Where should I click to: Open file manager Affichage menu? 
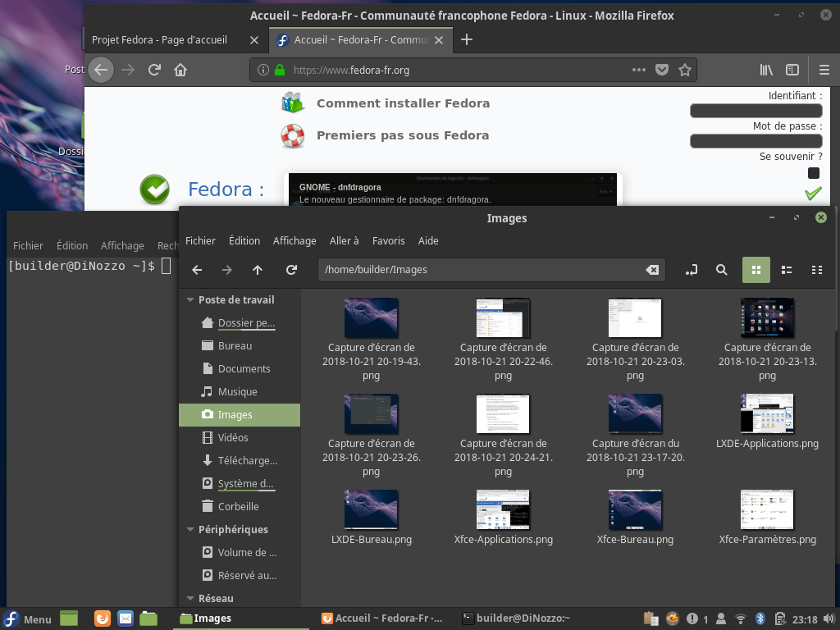click(294, 241)
